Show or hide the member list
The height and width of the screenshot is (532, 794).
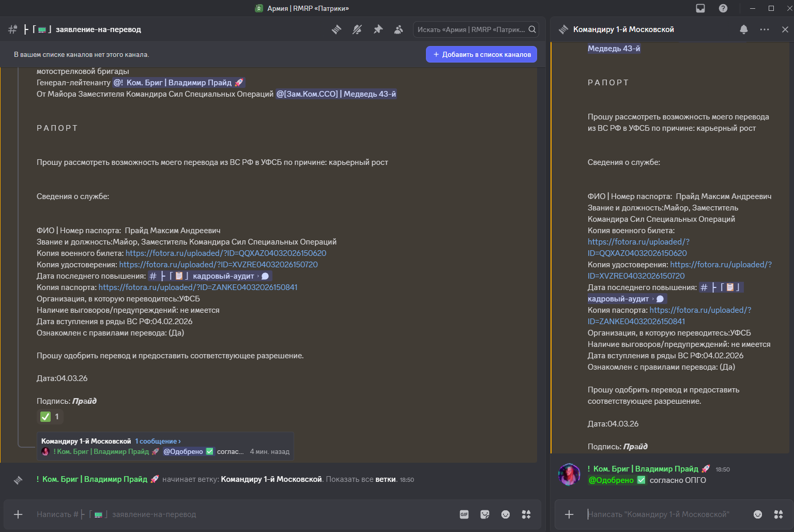pos(399,29)
